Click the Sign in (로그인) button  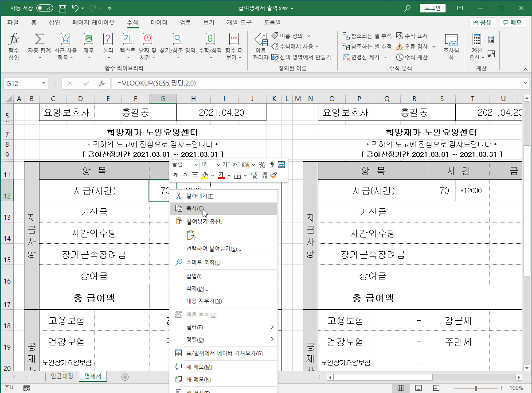point(433,8)
